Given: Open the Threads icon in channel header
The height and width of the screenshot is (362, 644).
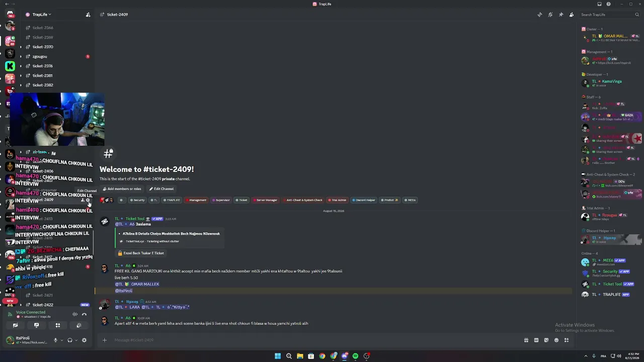Looking at the screenshot, I should coord(540,15).
